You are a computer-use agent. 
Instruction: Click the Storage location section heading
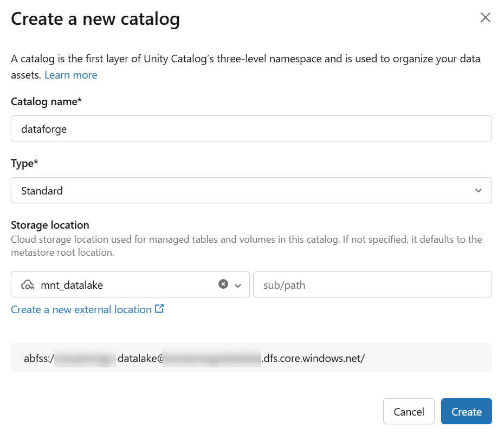point(50,225)
